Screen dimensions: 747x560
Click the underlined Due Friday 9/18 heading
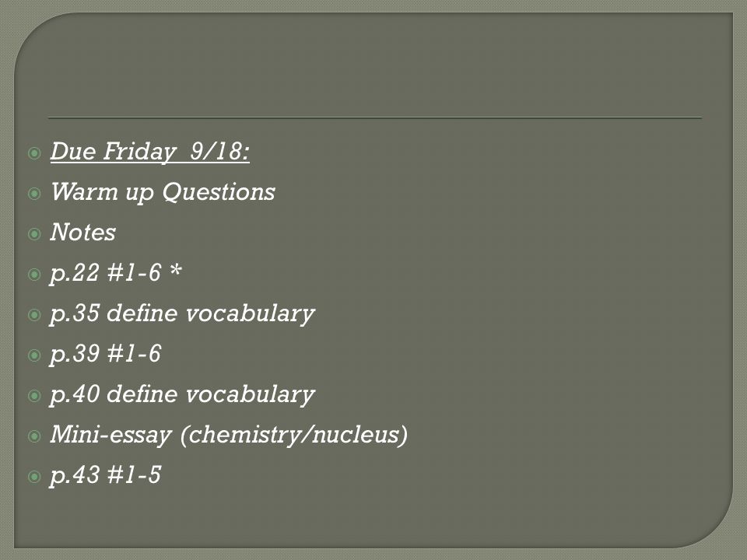(x=150, y=152)
